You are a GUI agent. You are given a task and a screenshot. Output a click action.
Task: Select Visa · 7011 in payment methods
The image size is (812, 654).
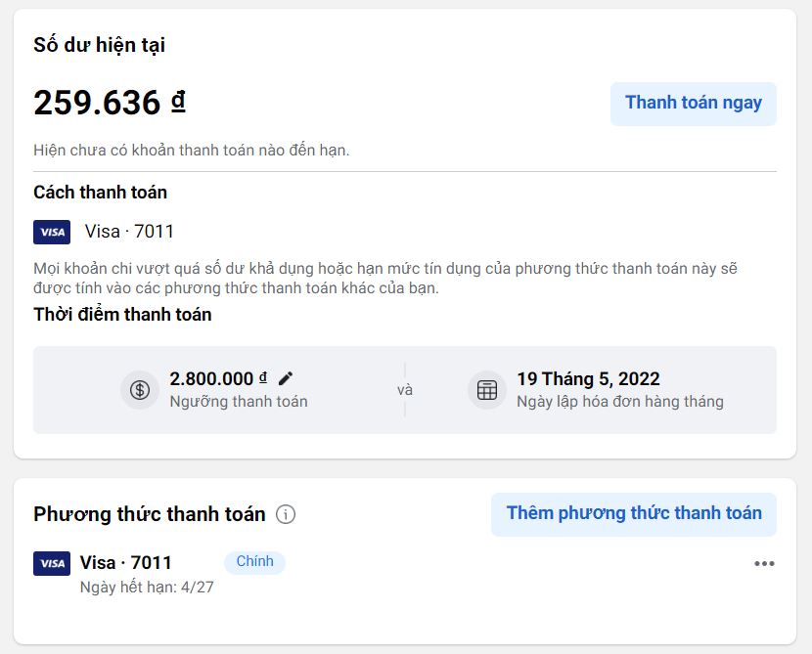pos(126,562)
